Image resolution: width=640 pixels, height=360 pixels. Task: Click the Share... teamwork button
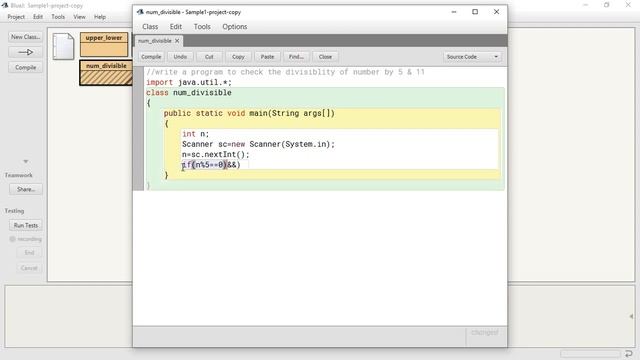[26, 189]
